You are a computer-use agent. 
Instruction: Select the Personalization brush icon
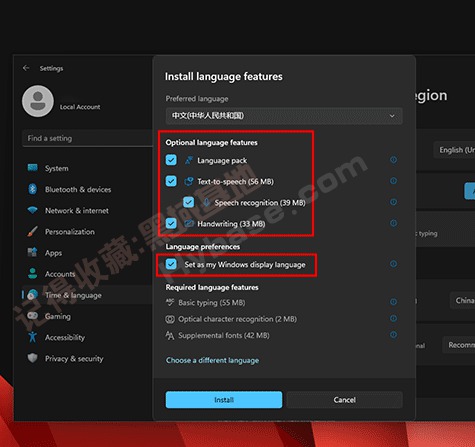click(32, 231)
